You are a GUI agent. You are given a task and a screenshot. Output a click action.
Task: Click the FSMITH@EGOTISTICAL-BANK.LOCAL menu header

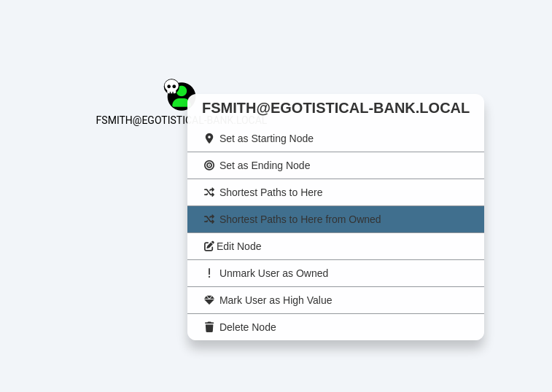click(335, 108)
